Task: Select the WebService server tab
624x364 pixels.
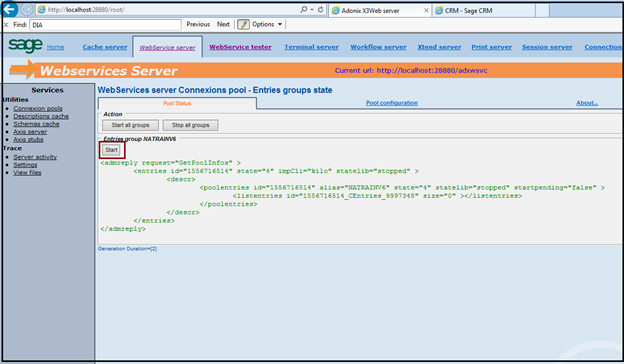Action: [x=167, y=47]
